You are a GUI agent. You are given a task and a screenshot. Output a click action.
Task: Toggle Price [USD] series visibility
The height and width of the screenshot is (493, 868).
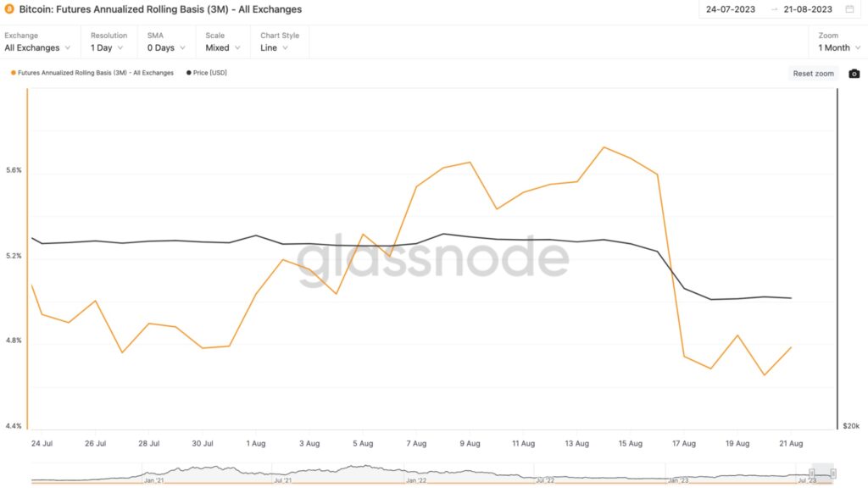click(x=206, y=73)
